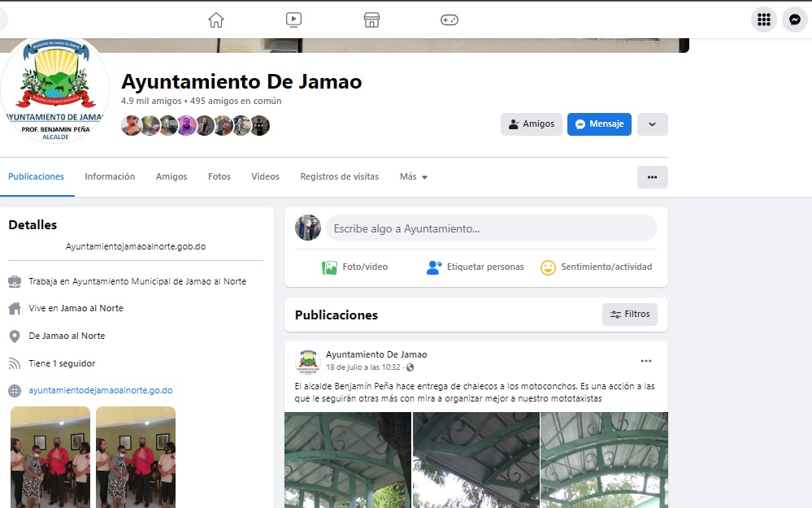
Task: Open the Fotos tab
Action: (x=219, y=176)
